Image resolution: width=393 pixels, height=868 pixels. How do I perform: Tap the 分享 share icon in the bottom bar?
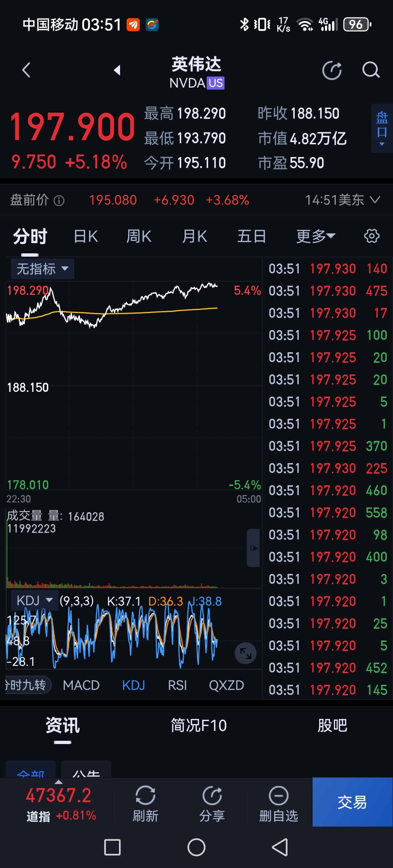212,796
